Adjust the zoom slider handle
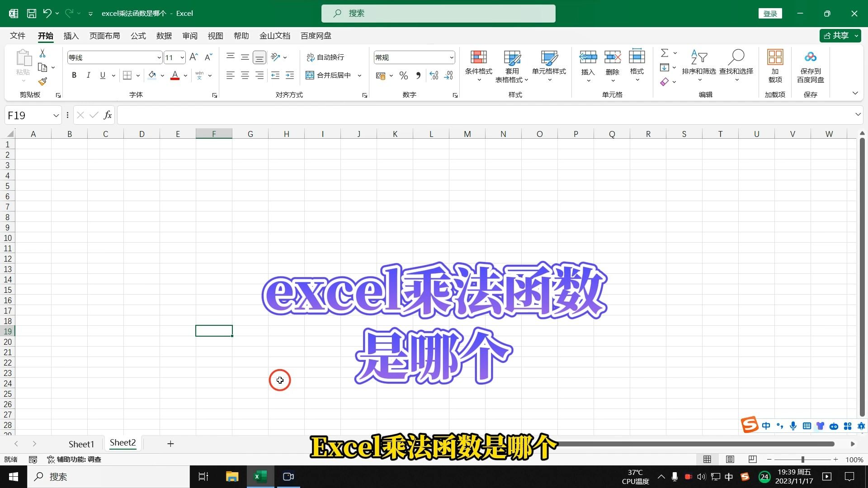 803,460
